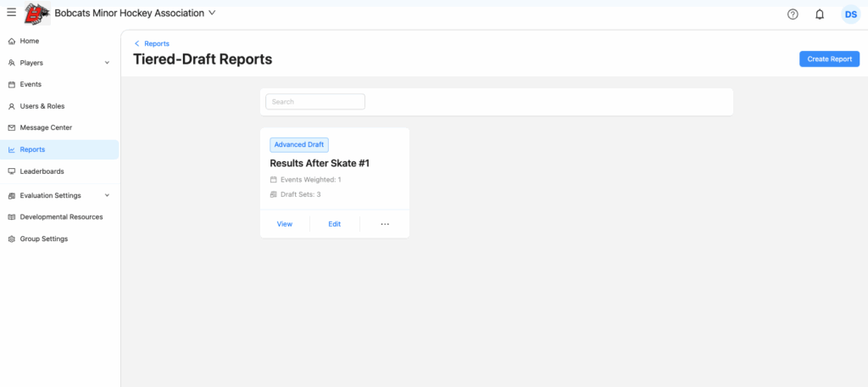Open the hamburger menu icon
Screen dimensions: 868x387
(11, 13)
